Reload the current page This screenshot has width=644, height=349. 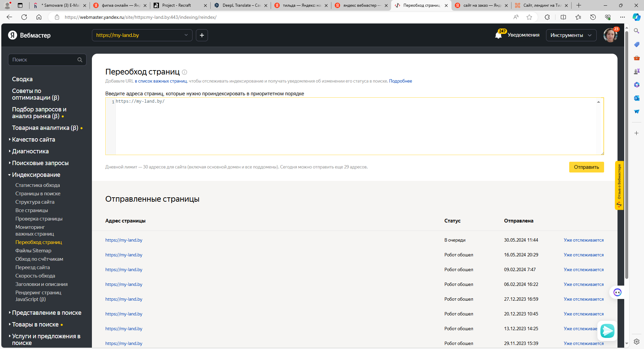point(24,17)
